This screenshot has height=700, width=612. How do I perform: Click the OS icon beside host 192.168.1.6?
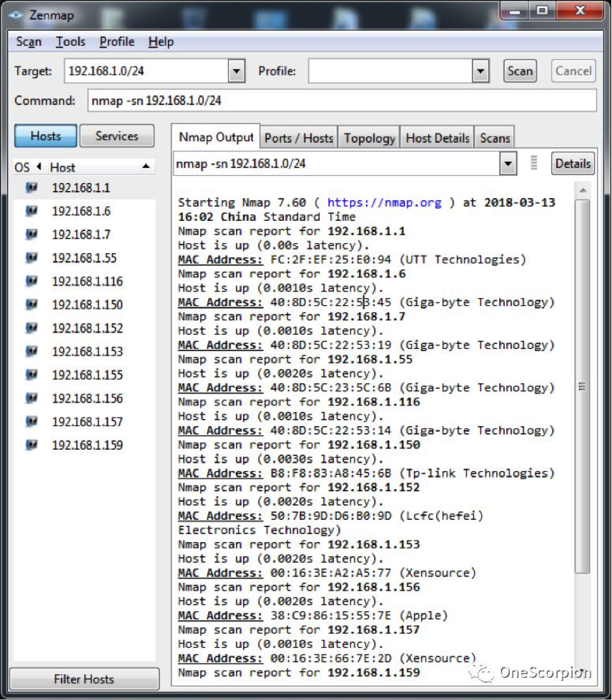point(31,211)
